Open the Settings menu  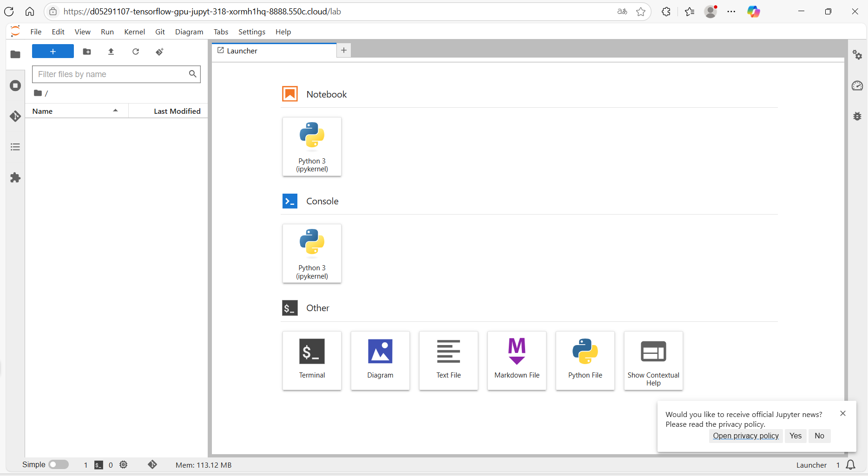(251, 32)
